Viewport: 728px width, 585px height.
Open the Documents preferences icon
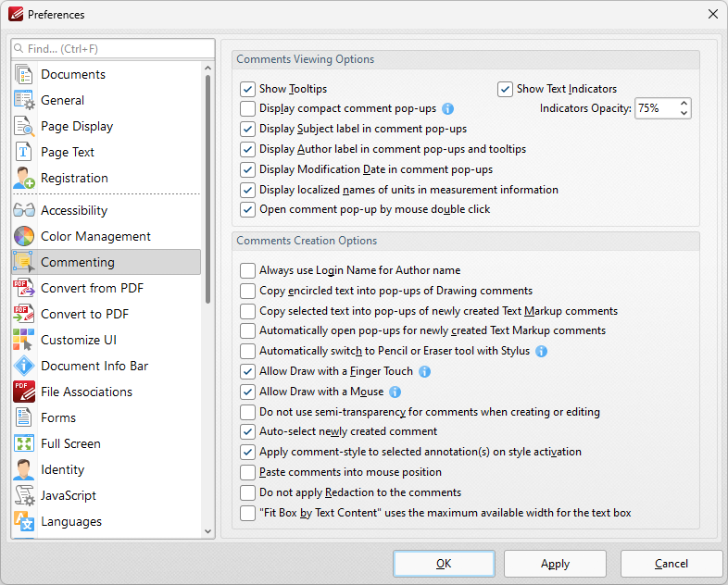(24, 74)
